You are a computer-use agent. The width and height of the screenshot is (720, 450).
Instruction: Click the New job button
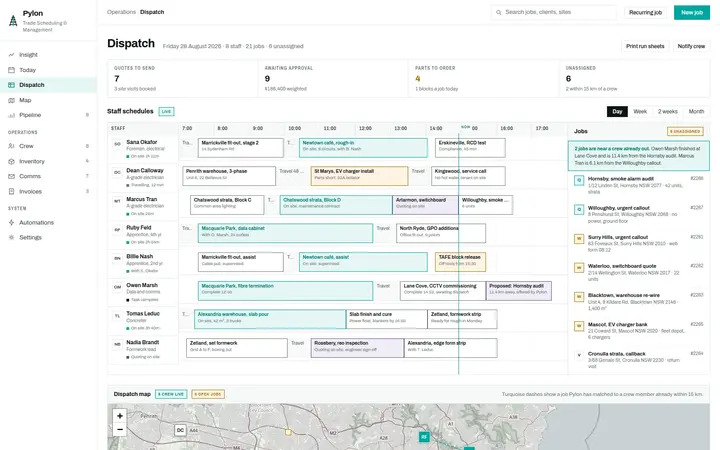tap(692, 12)
